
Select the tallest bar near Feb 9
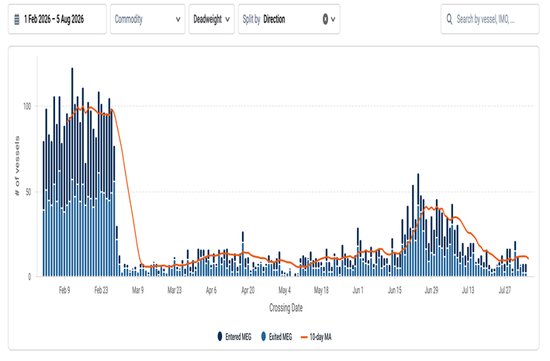tap(72, 172)
